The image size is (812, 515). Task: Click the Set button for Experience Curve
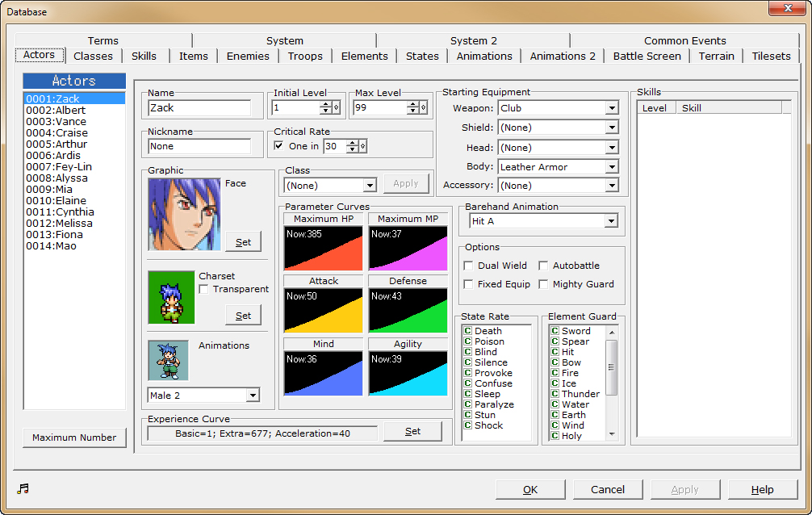pyautogui.click(x=412, y=431)
